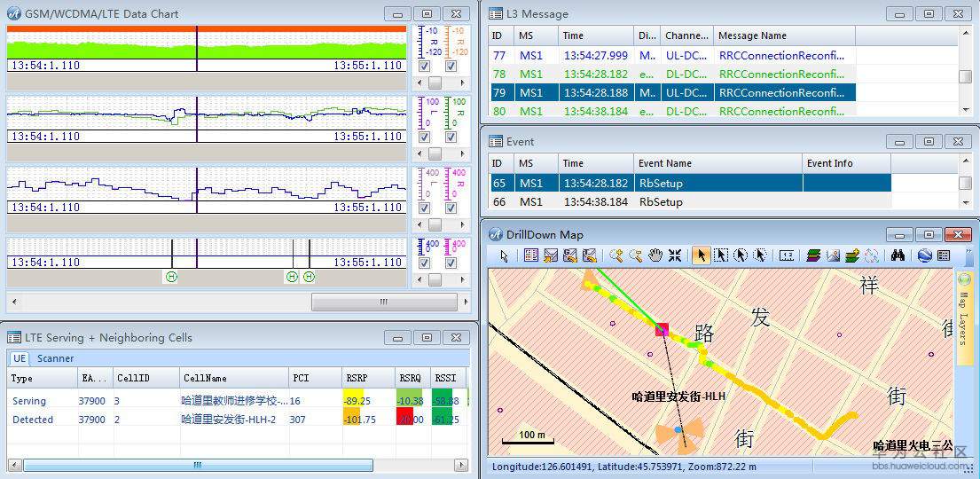Toggle left checkbox of third chart's 400 scale
980x479 pixels.
tap(425, 208)
